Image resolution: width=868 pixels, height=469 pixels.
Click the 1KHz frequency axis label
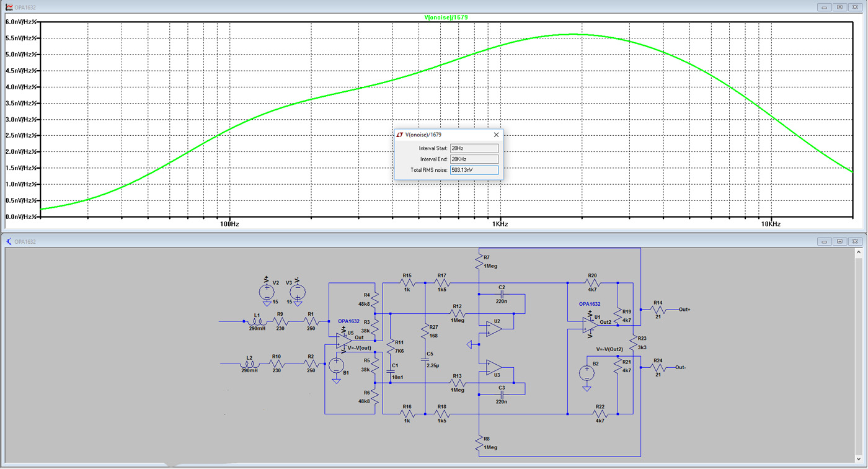[x=500, y=224]
